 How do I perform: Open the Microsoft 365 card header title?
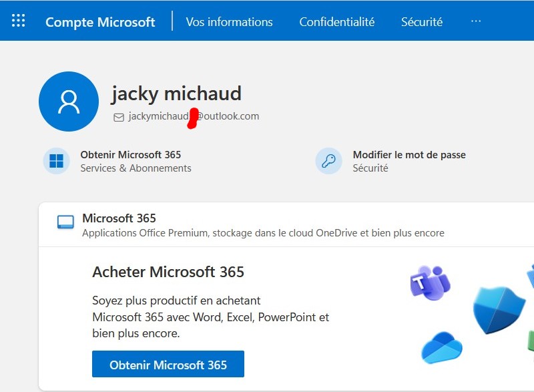click(119, 218)
